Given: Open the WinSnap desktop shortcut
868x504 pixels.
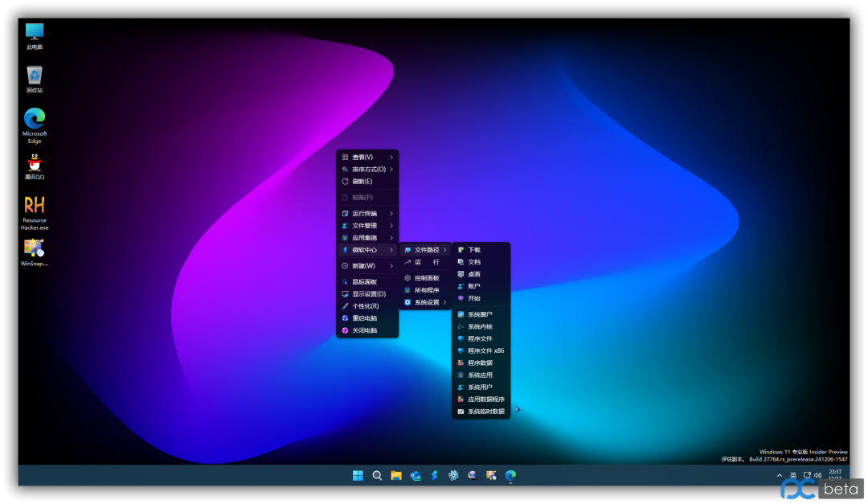Looking at the screenshot, I should click(x=35, y=249).
